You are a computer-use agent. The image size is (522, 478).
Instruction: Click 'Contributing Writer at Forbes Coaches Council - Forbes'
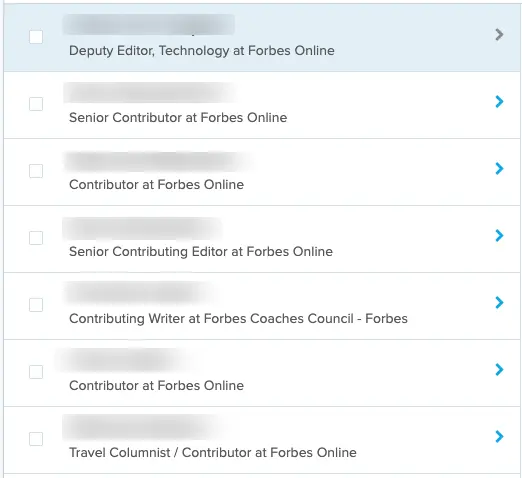pyautogui.click(x=238, y=319)
